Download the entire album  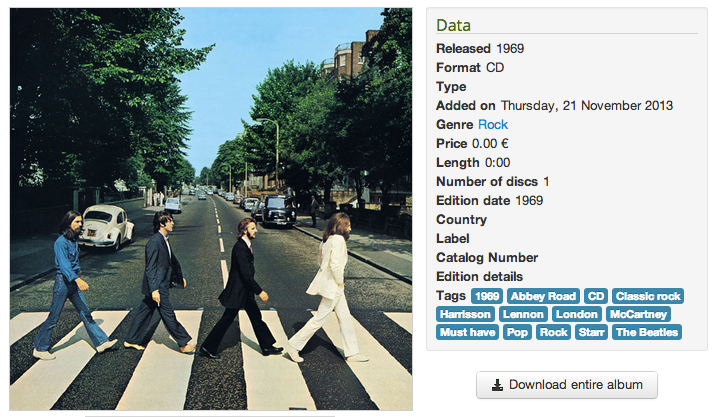pos(567,385)
